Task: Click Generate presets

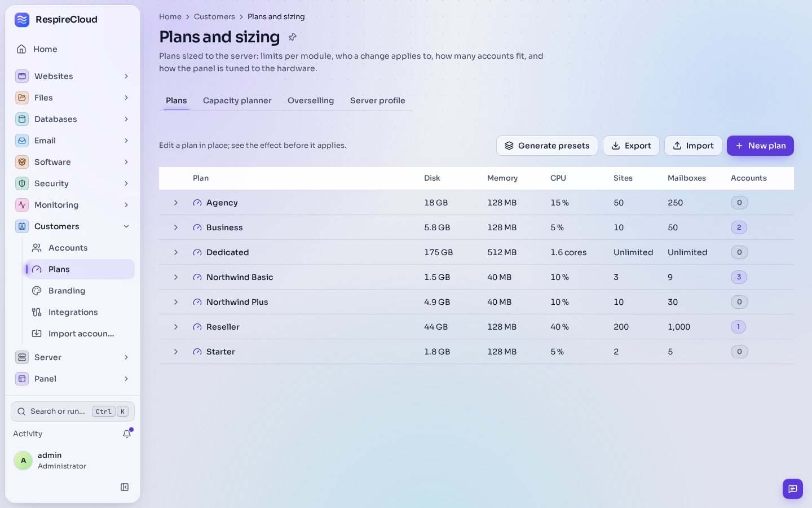Action: point(547,146)
